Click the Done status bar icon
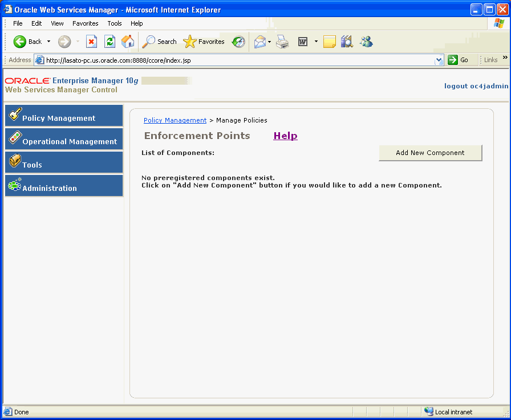The width and height of the screenshot is (511, 420). coord(8,412)
